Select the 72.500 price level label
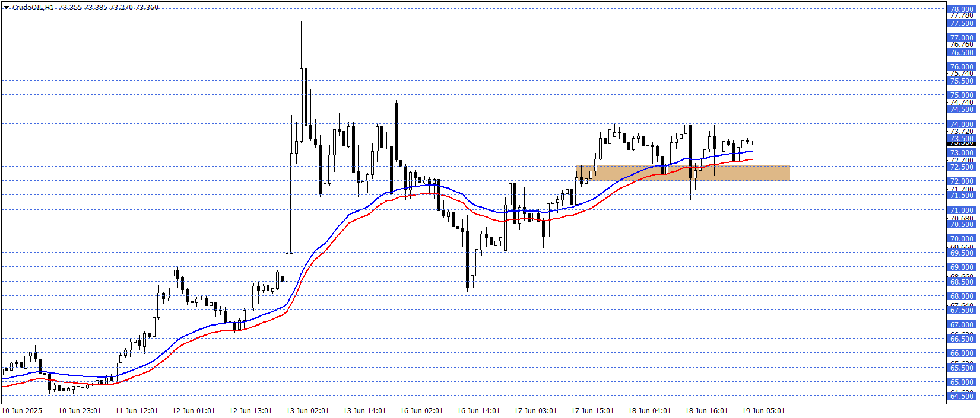Image resolution: width=980 pixels, height=418 pixels. [962, 167]
